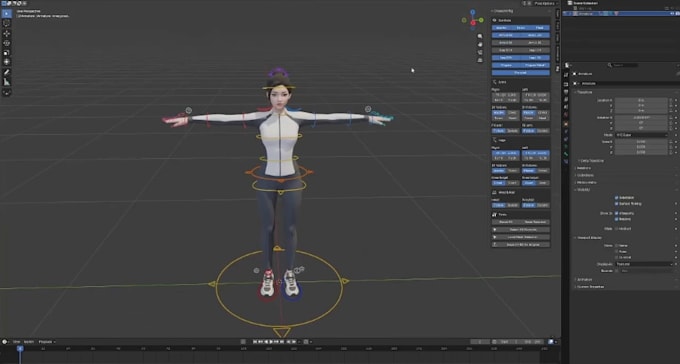Open the red World properties tab icon
680x364 pixels.
(566, 115)
